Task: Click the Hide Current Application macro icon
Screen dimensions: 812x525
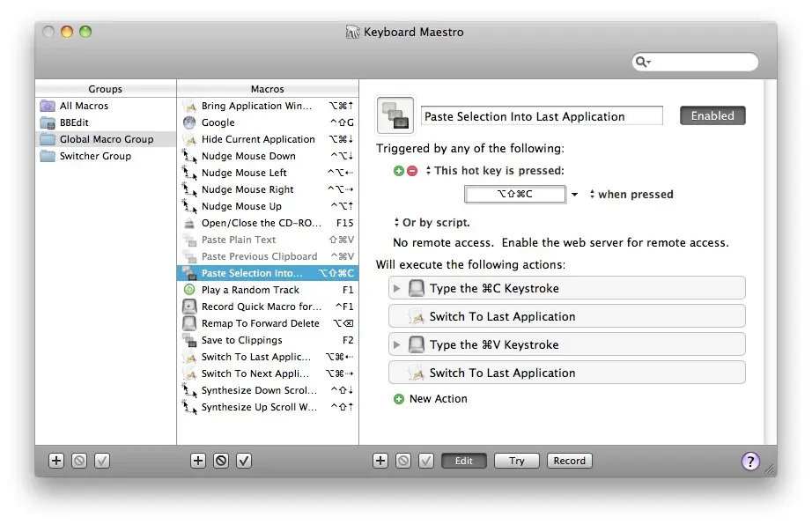Action: tap(190, 140)
